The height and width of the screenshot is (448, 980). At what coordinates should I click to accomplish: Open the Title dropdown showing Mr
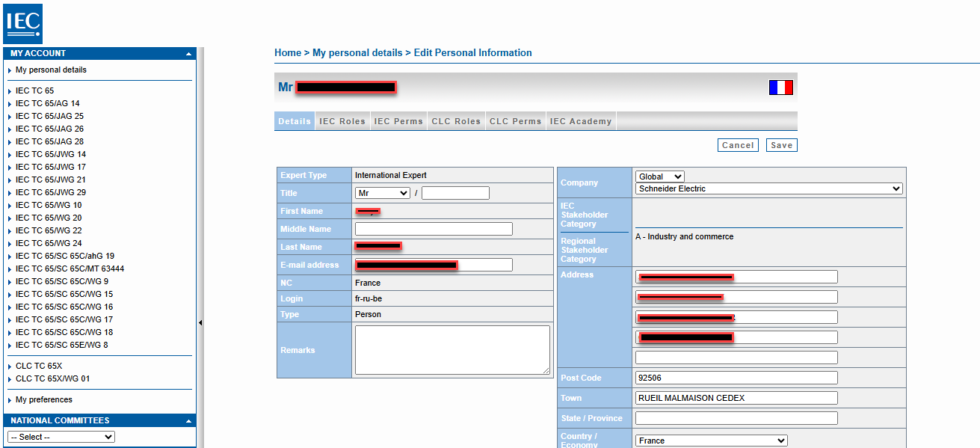coord(382,192)
